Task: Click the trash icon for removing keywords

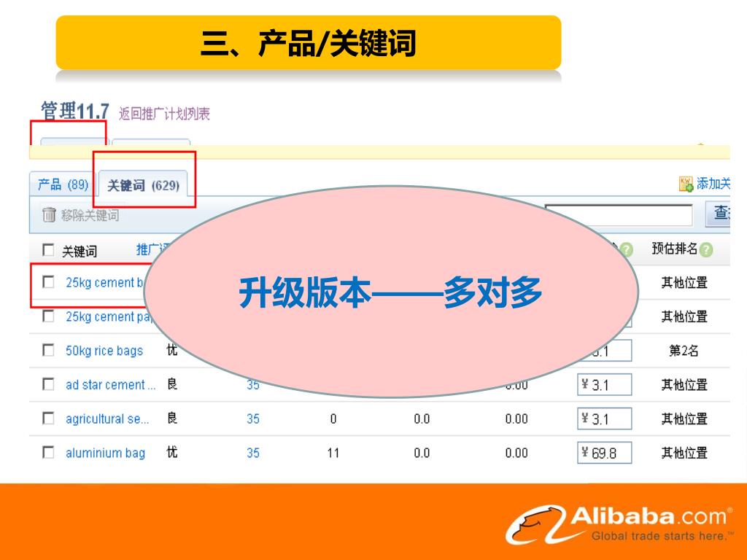Action: click(49, 215)
